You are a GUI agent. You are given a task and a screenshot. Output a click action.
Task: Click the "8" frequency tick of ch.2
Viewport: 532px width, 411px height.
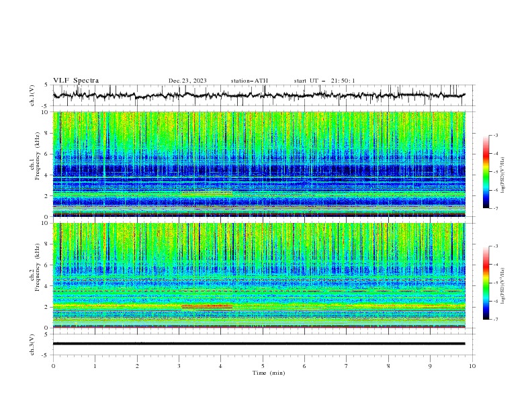point(48,244)
